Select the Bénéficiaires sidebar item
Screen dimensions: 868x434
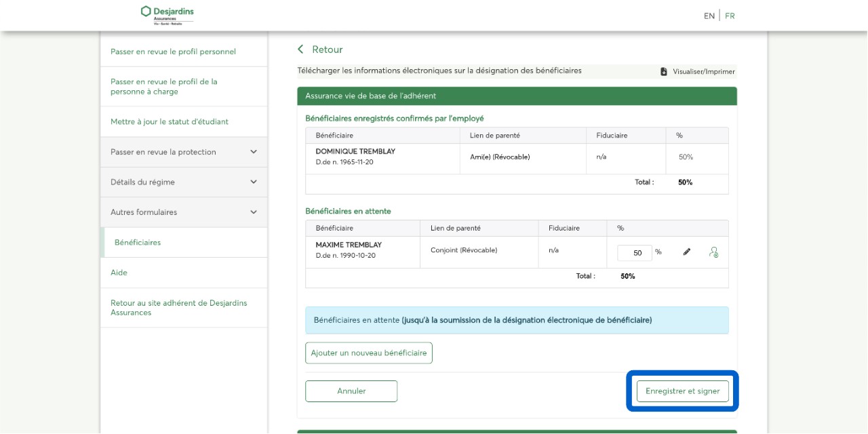coord(138,242)
